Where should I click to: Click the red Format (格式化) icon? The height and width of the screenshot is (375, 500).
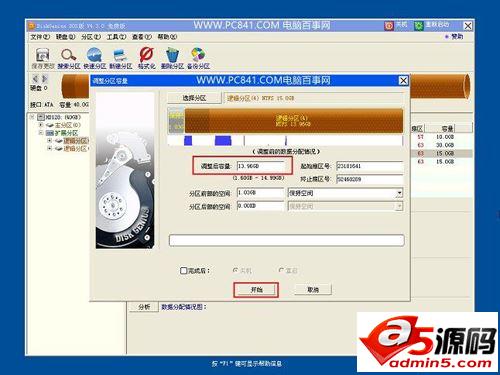(x=146, y=55)
